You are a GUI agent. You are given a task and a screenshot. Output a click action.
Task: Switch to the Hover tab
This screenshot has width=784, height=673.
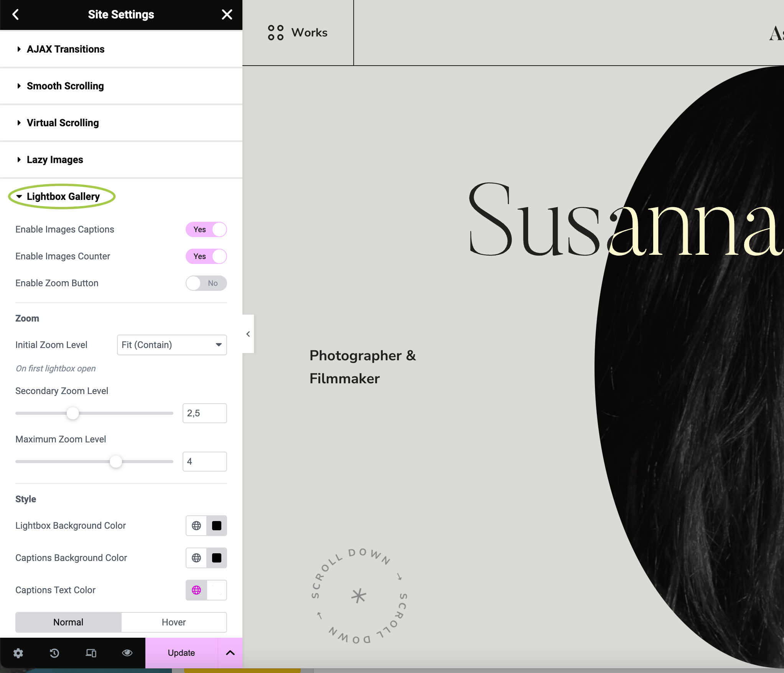174,622
